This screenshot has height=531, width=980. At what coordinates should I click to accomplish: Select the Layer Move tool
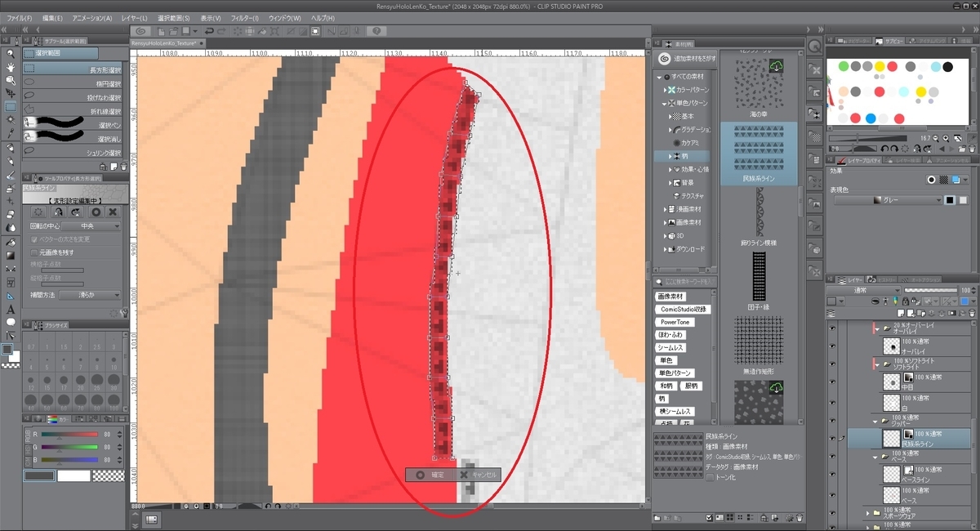[11, 93]
